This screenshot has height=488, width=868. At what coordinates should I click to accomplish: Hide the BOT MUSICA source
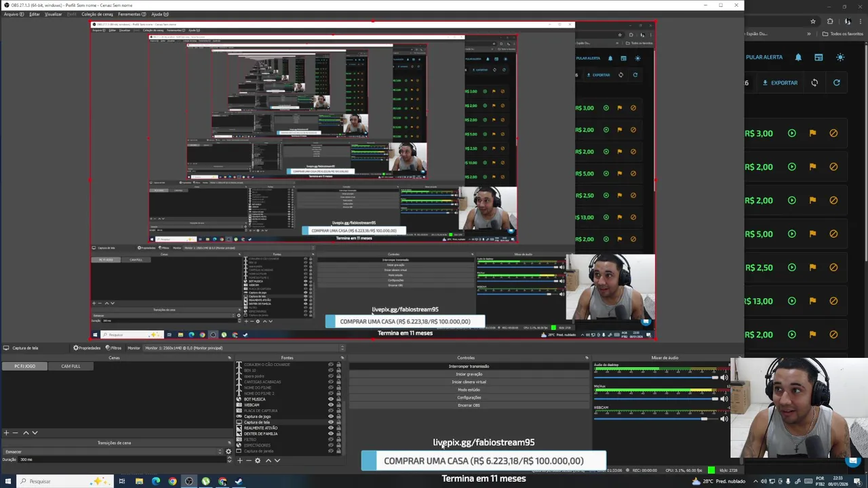[331, 399]
